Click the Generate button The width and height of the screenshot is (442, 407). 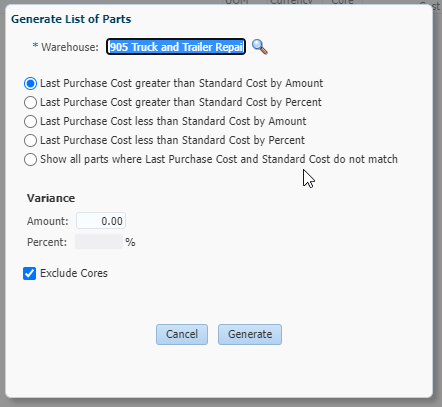click(250, 334)
